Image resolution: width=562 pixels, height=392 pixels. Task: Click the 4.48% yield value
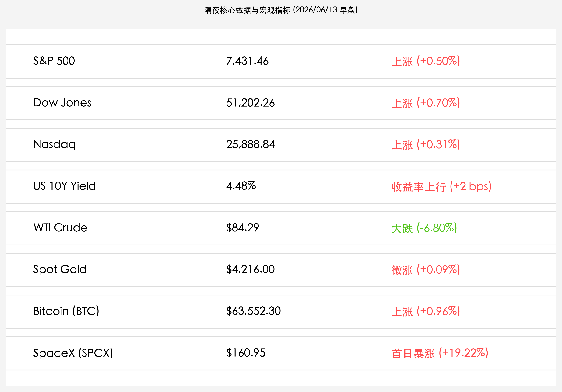coord(241,186)
